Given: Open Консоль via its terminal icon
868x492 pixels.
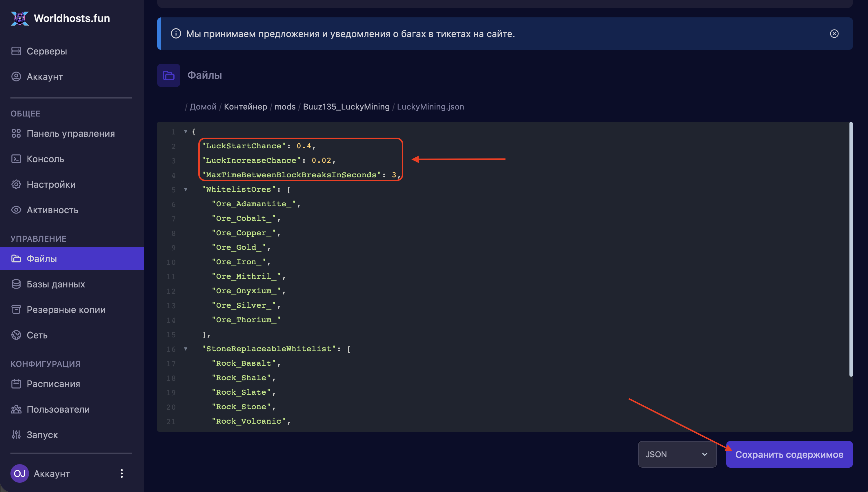Looking at the screenshot, I should (x=16, y=159).
